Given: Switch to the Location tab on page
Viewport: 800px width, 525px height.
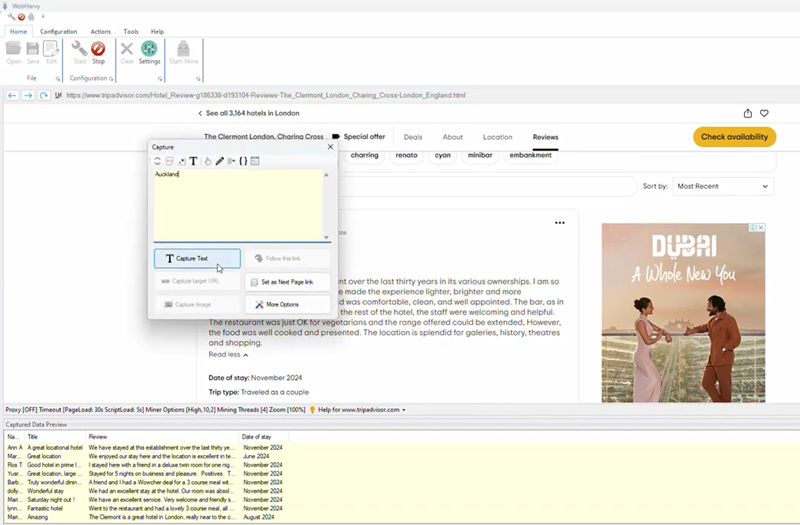Looking at the screenshot, I should point(497,137).
